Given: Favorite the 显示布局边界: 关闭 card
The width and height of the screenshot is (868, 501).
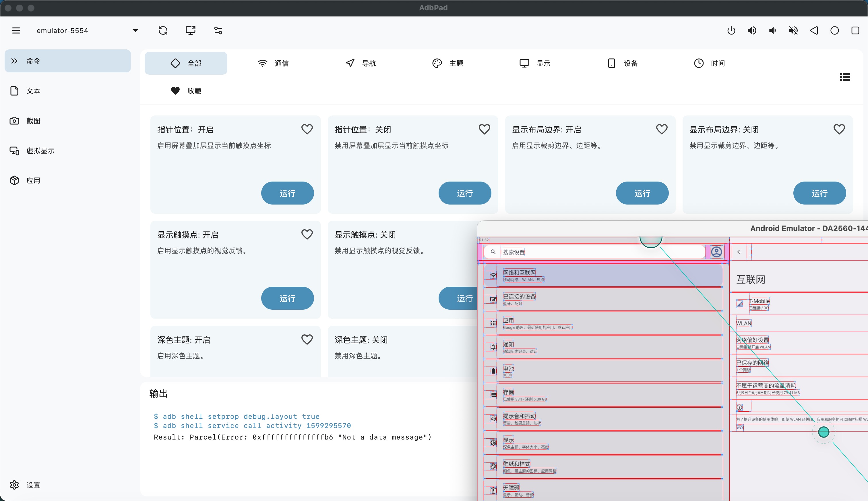Looking at the screenshot, I should (839, 129).
